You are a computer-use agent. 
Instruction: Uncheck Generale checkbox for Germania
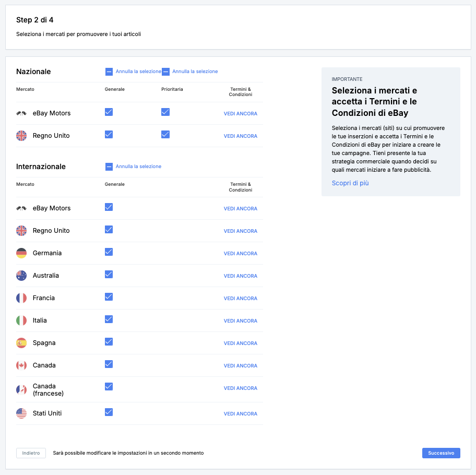[109, 252]
